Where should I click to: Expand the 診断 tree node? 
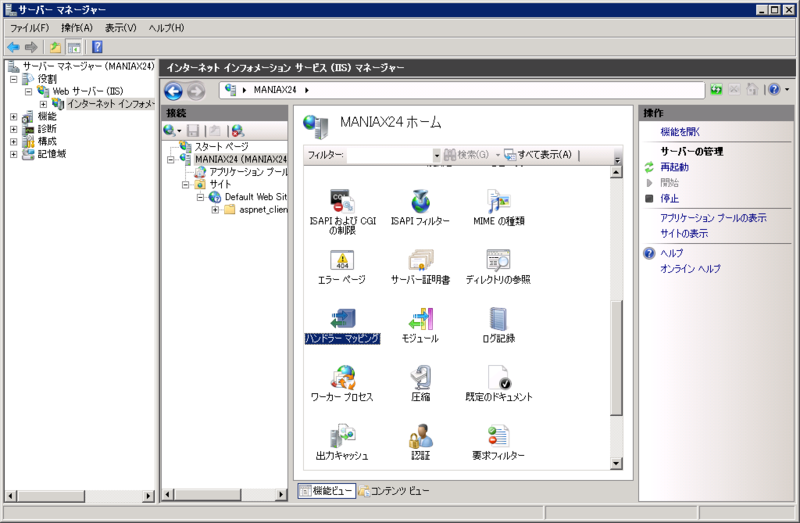coord(14,129)
